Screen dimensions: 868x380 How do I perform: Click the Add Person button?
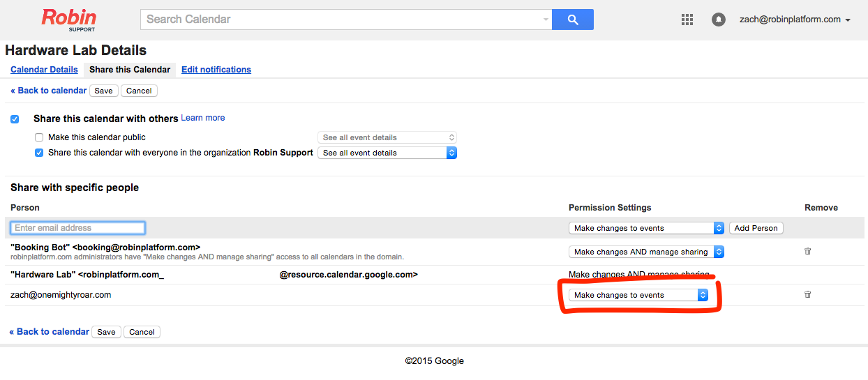point(756,228)
